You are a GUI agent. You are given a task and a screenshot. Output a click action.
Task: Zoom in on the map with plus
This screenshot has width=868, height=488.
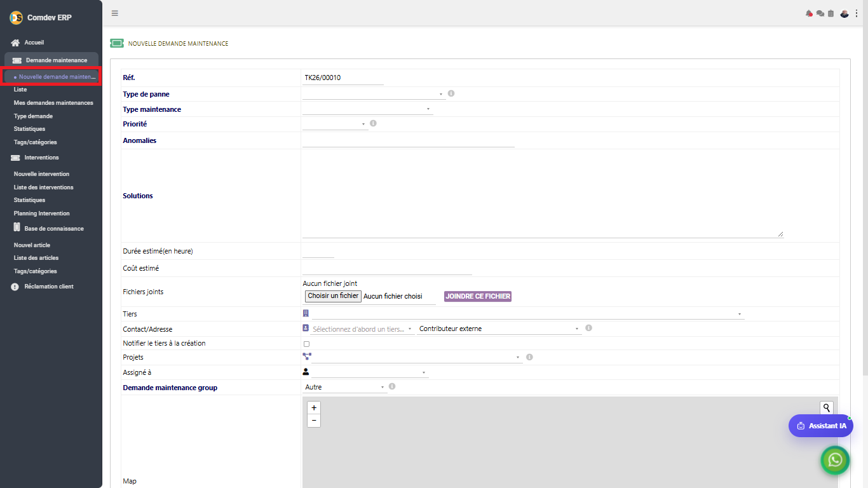point(314,408)
